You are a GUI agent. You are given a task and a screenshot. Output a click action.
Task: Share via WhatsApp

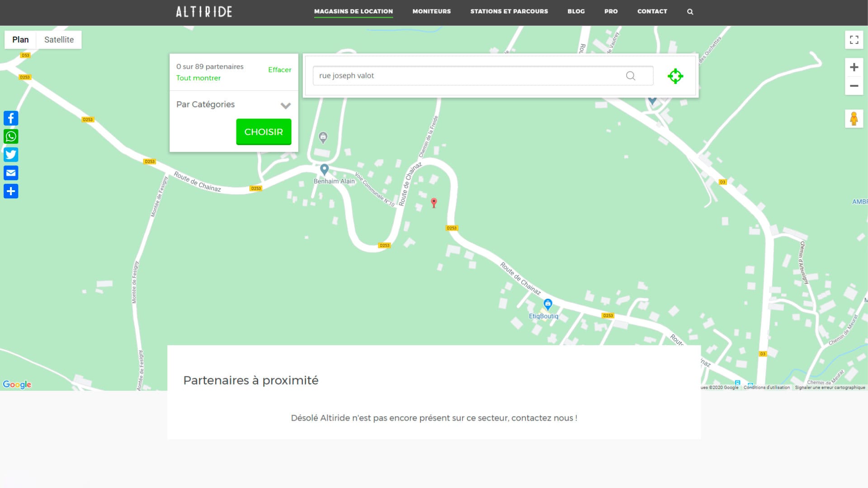click(x=11, y=136)
